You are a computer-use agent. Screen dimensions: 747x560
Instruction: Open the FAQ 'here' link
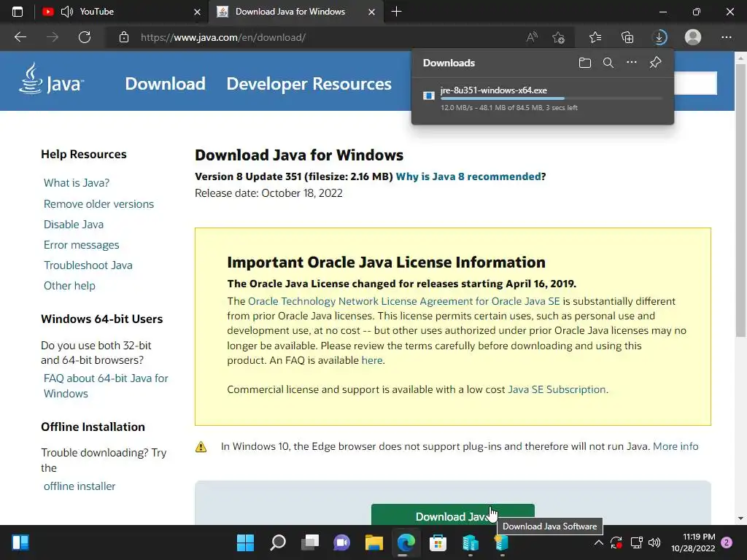pos(372,360)
